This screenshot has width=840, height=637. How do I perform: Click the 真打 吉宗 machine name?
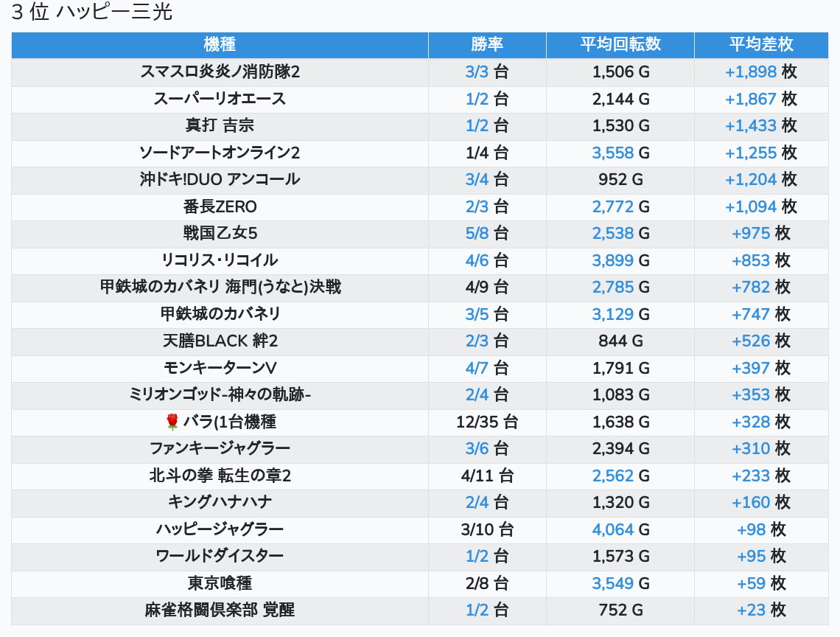[220, 125]
